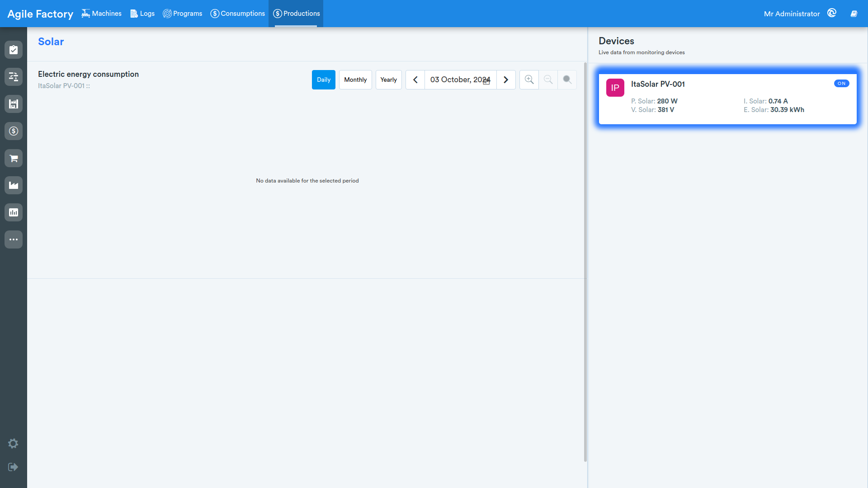Click the swirl icon beside Mr Administrator
868x488 pixels.
[832, 13]
